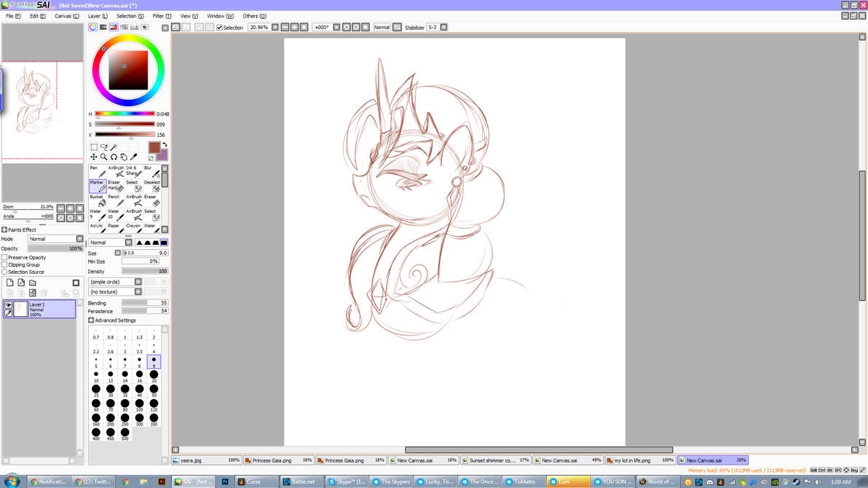Toggle the swatches panel button

[135, 27]
